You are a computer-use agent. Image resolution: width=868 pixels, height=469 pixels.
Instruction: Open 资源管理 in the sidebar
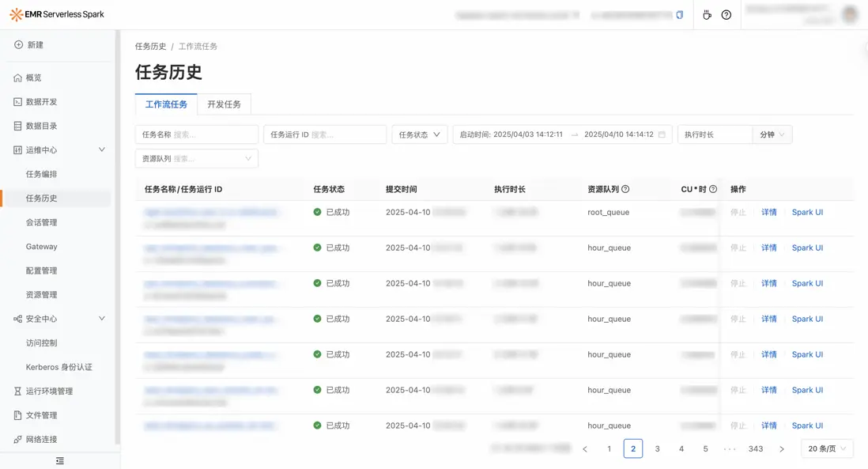(42, 295)
